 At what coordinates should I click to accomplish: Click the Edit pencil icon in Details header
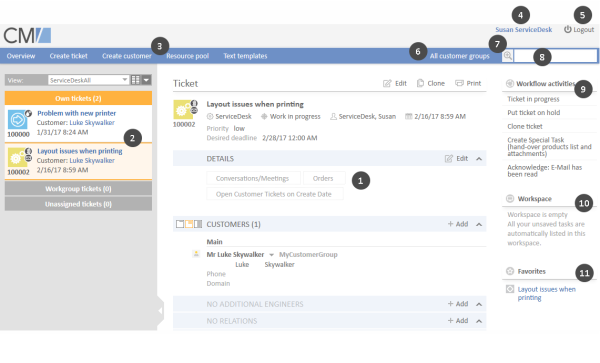448,158
